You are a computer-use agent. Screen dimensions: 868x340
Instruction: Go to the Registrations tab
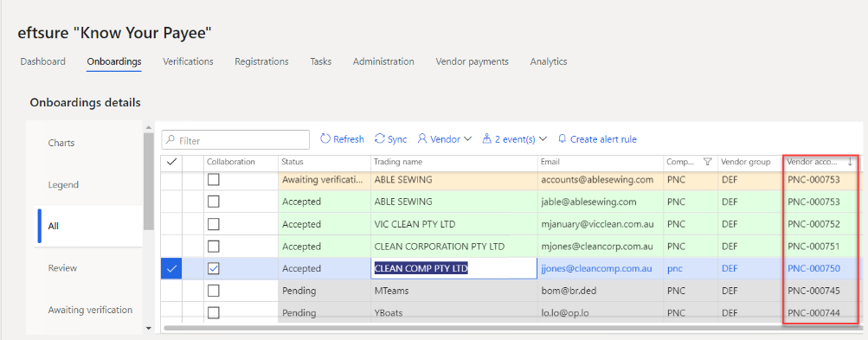tap(261, 61)
